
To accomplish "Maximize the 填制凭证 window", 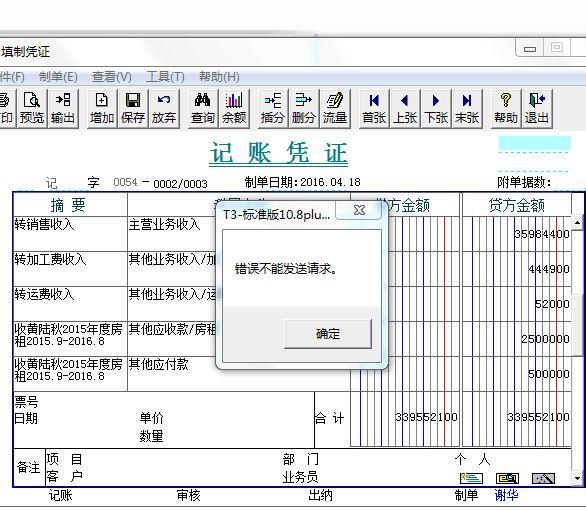I will pos(557,47).
